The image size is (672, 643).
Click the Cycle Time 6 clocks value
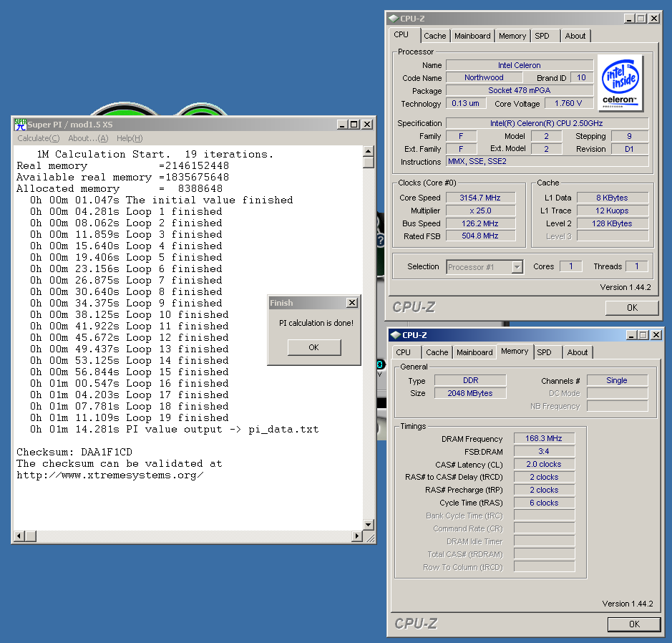pos(545,503)
